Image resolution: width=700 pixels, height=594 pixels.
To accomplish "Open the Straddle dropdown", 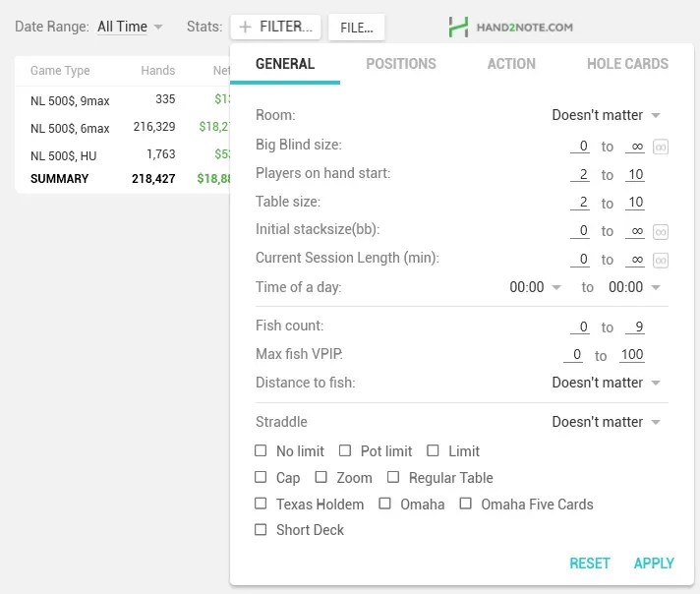I will [x=606, y=422].
